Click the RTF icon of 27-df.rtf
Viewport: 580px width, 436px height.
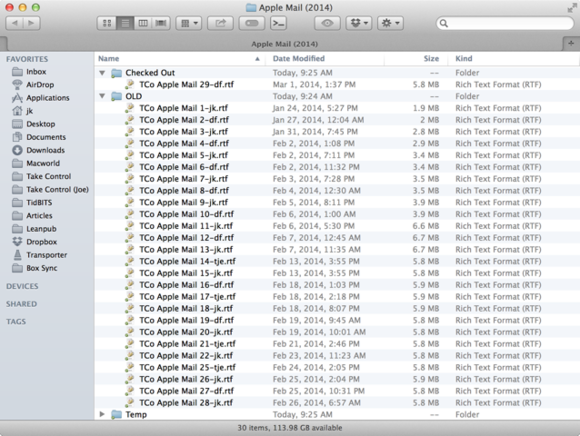pos(129,391)
